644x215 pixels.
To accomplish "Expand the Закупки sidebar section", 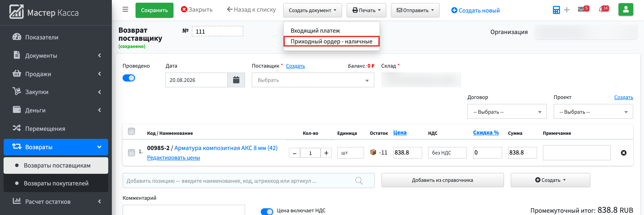I will point(100,92).
